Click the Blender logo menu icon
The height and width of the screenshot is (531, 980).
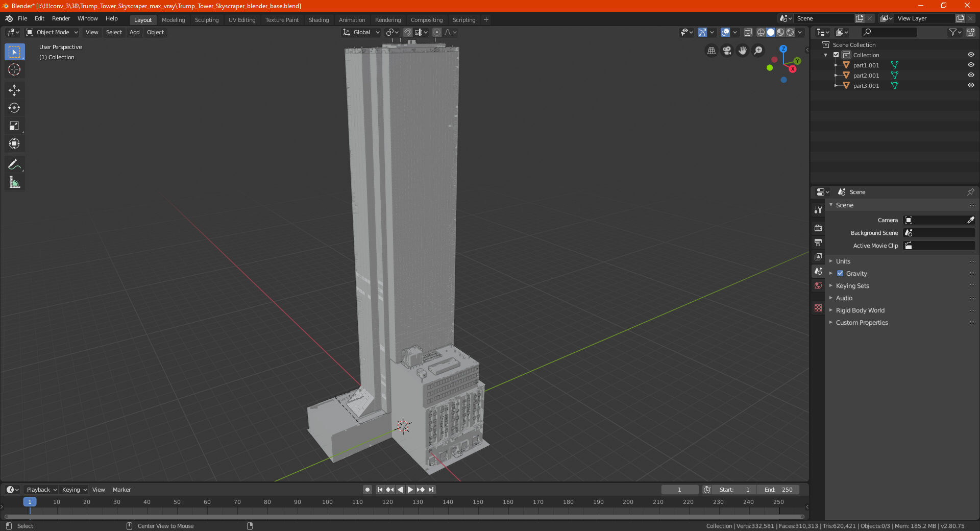[x=9, y=18]
